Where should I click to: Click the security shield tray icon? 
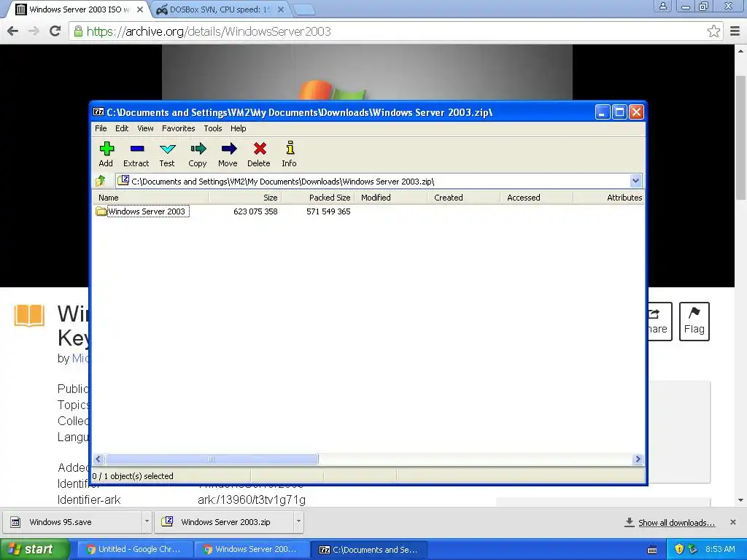pos(679,549)
